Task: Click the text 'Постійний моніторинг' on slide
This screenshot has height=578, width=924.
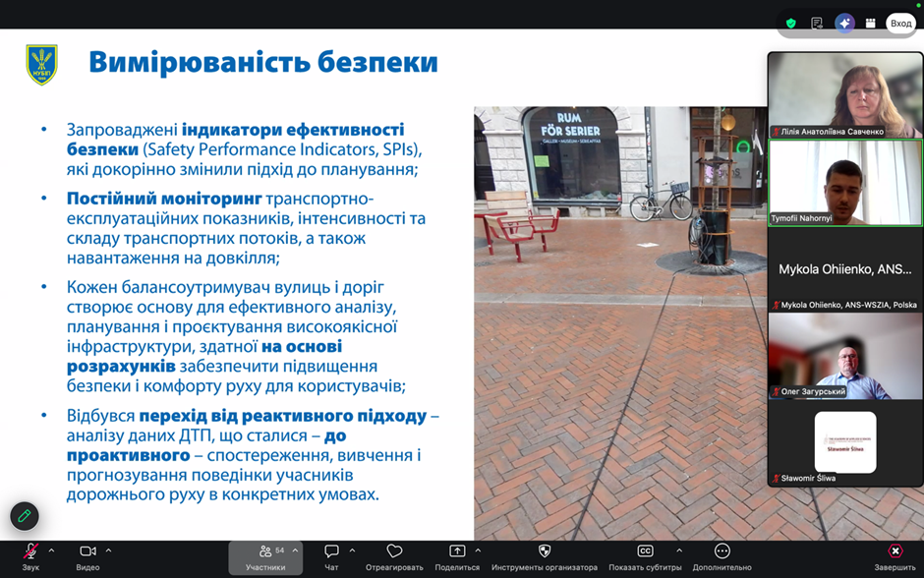Action: [x=164, y=199]
